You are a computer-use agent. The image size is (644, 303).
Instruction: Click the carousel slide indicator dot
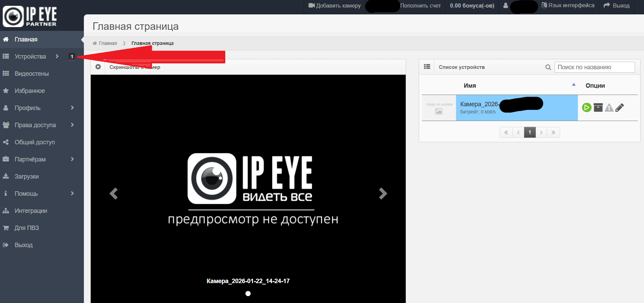click(x=248, y=293)
